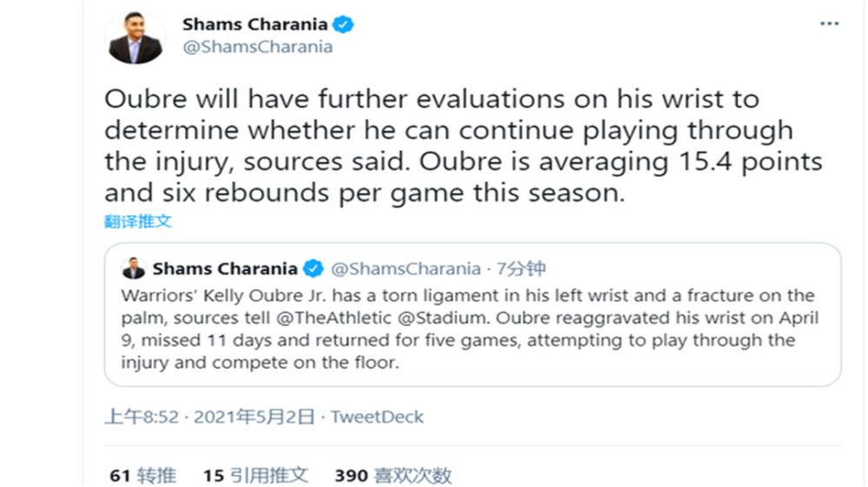
Task: Click 翻译推文 to translate the tweet
Action: pos(138,221)
